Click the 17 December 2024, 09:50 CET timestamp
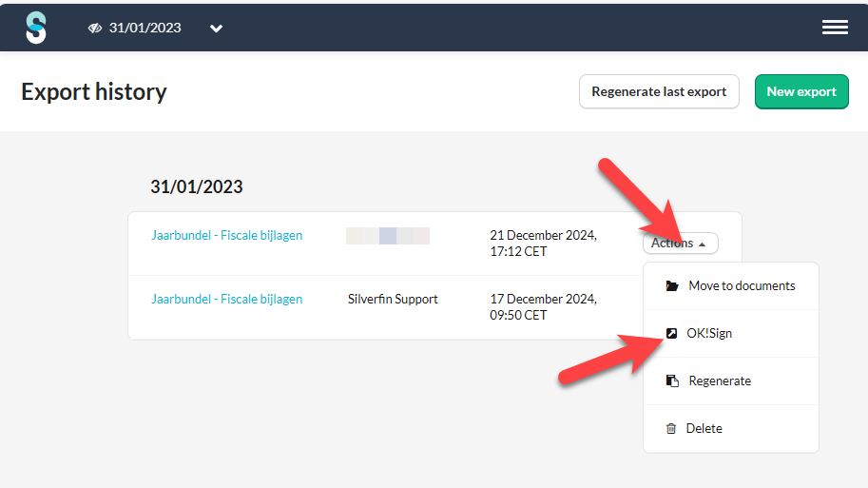Screen dimensions: 868x488 tap(543, 307)
